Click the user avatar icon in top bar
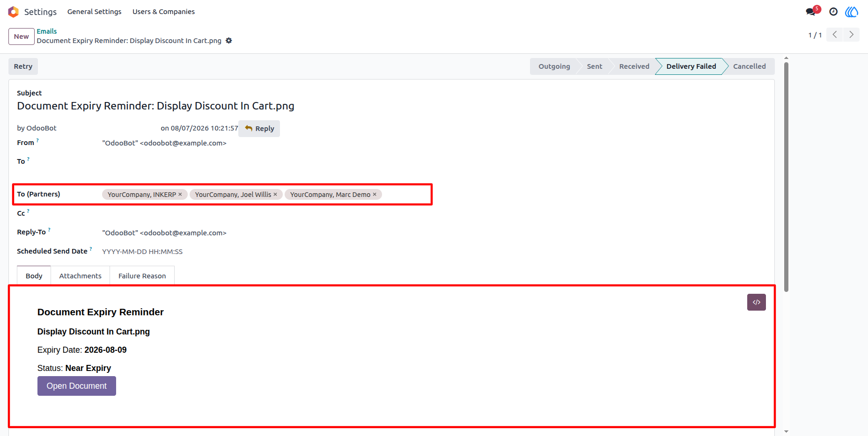 tap(852, 12)
